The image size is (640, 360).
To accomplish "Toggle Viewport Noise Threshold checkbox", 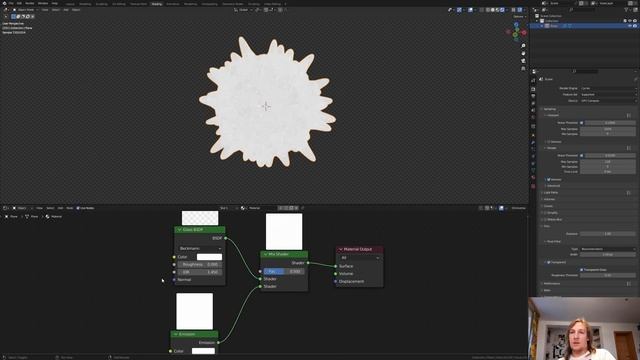I will pyautogui.click(x=582, y=123).
